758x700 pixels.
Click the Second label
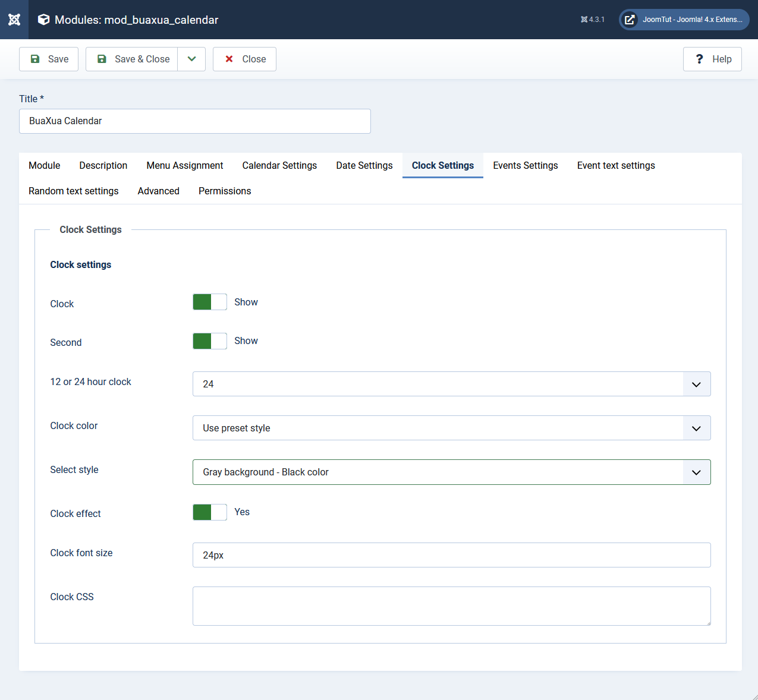coord(66,342)
